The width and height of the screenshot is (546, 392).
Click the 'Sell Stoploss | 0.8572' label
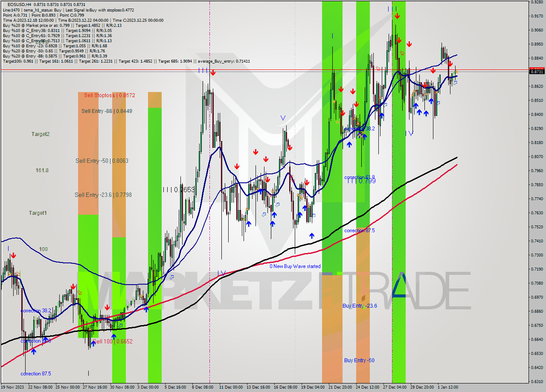click(109, 95)
